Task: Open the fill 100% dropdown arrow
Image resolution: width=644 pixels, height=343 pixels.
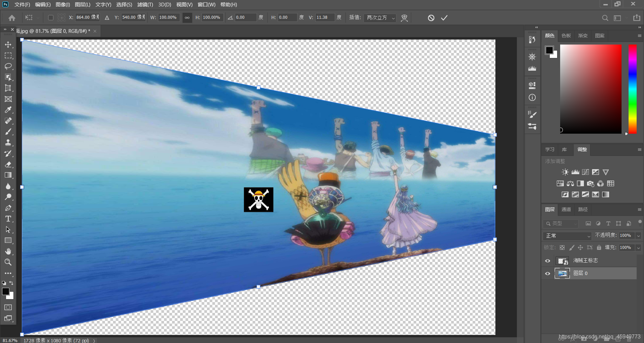Action: click(x=638, y=248)
